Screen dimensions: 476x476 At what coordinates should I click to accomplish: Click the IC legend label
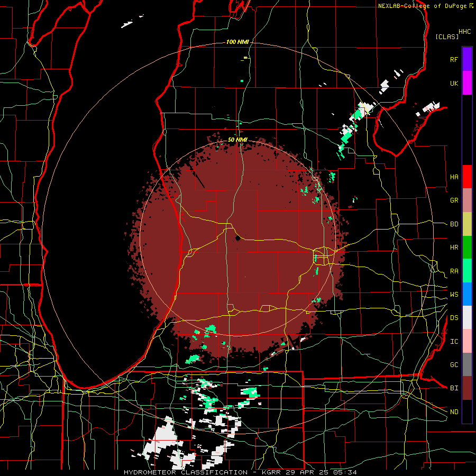[x=454, y=342]
